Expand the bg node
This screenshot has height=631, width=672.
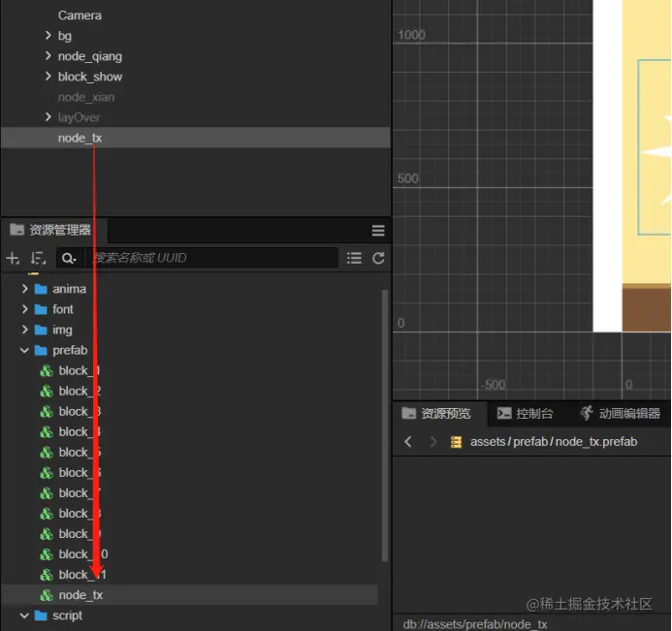coord(48,36)
